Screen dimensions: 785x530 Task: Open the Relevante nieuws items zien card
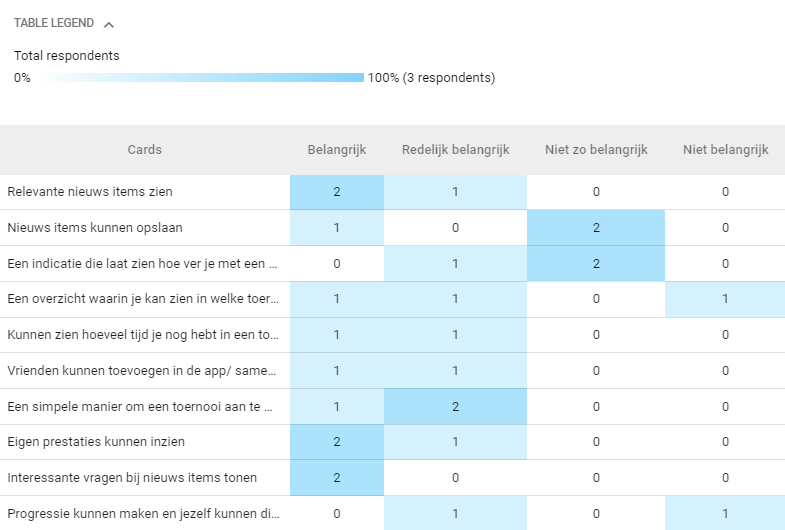[96, 192]
